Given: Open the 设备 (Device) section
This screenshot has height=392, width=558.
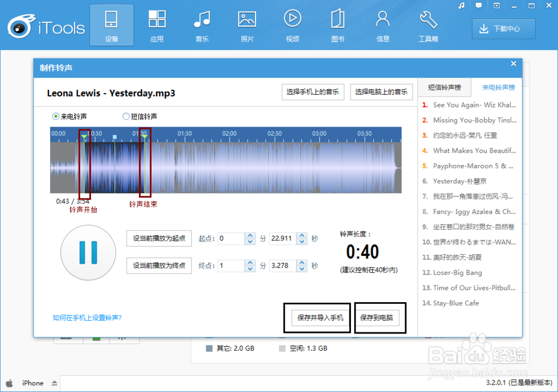Looking at the screenshot, I should [x=112, y=25].
